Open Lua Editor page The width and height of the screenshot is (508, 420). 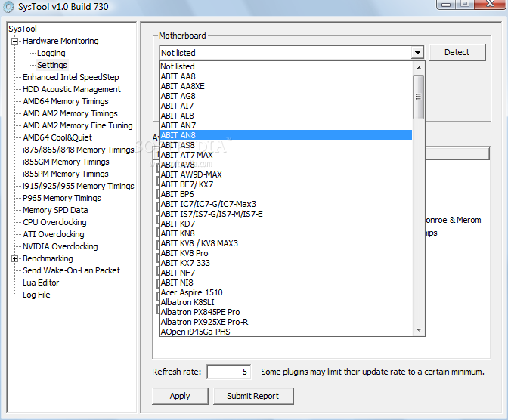tap(41, 283)
